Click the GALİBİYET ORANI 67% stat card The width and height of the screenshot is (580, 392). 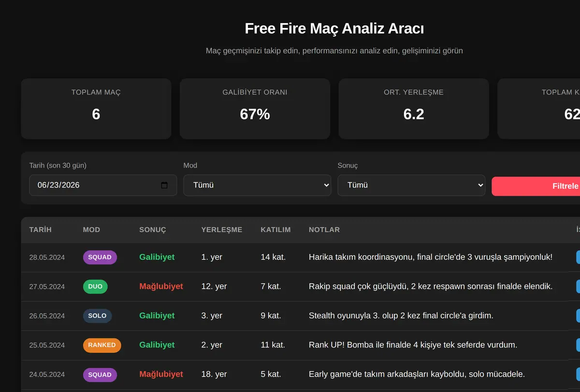pos(255,109)
